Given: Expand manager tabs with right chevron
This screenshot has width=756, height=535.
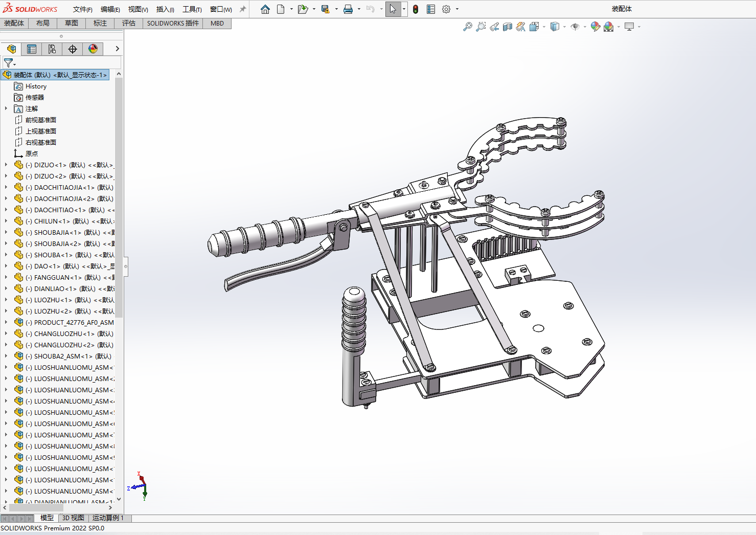Looking at the screenshot, I should [117, 49].
